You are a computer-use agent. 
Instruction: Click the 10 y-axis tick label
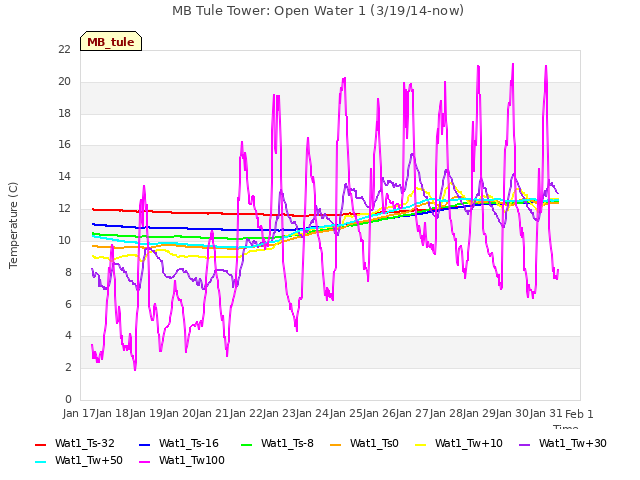[64, 240]
